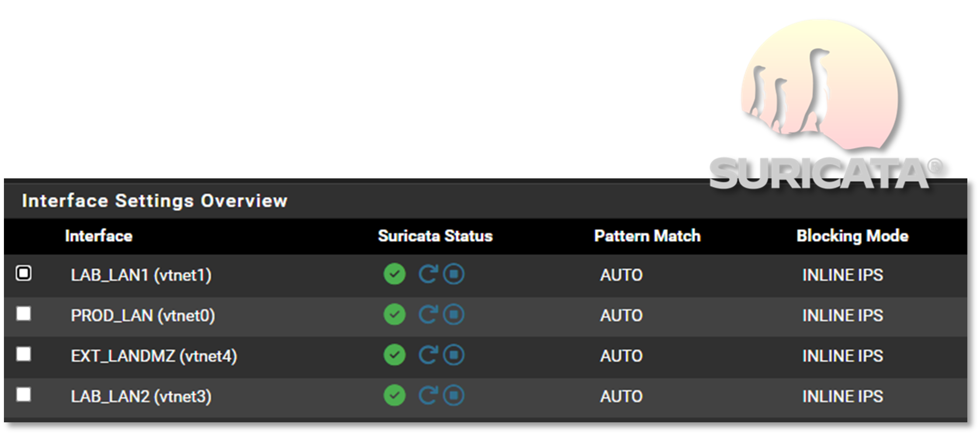Open the LAB_LAN1 (vtnet1) interface entry

pos(141,275)
